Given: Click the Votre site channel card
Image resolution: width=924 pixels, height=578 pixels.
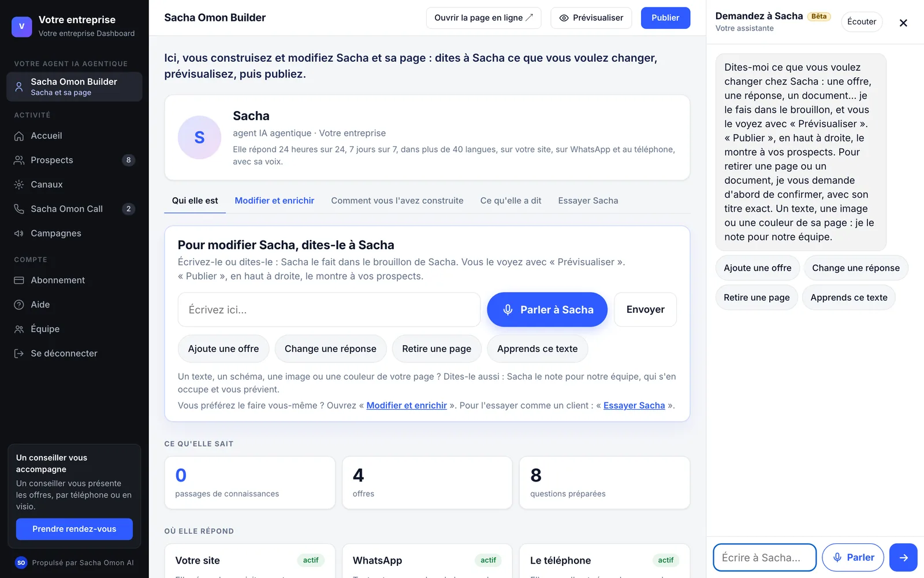Looking at the screenshot, I should click(x=249, y=561).
